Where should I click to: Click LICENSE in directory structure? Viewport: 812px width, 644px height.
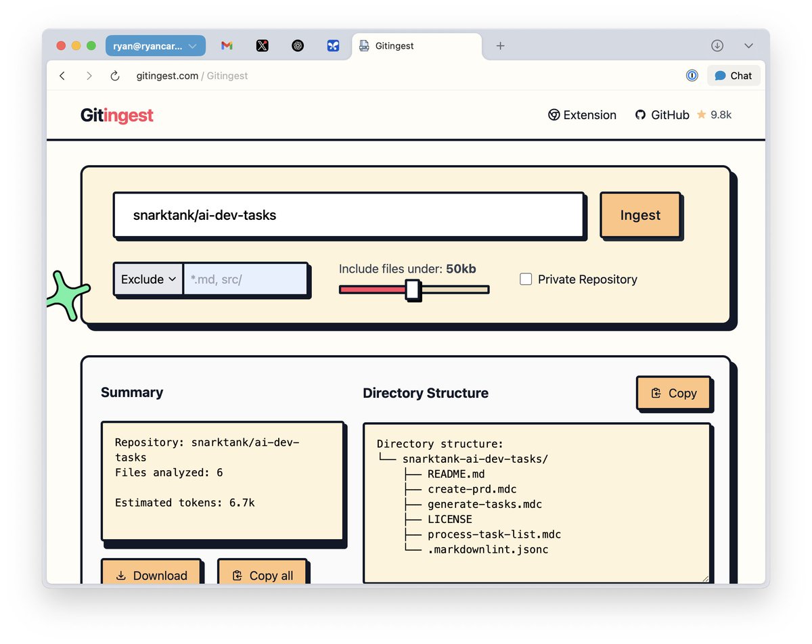coord(450,520)
